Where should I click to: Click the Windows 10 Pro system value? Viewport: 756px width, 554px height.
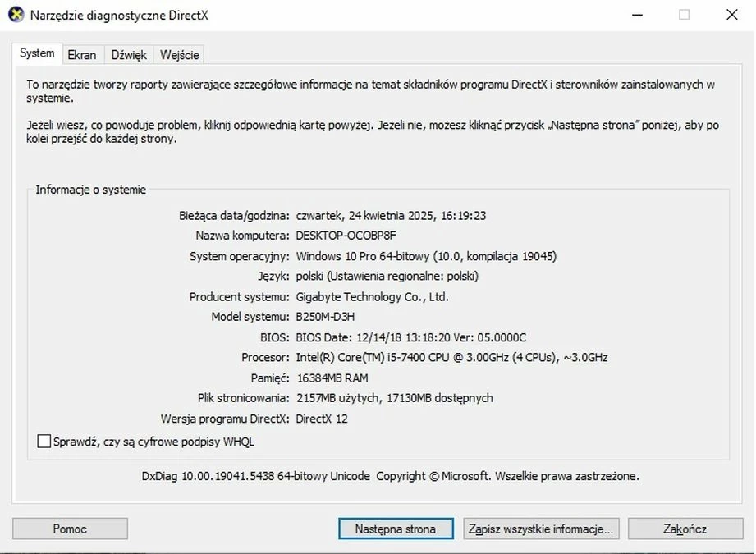[x=426, y=256]
